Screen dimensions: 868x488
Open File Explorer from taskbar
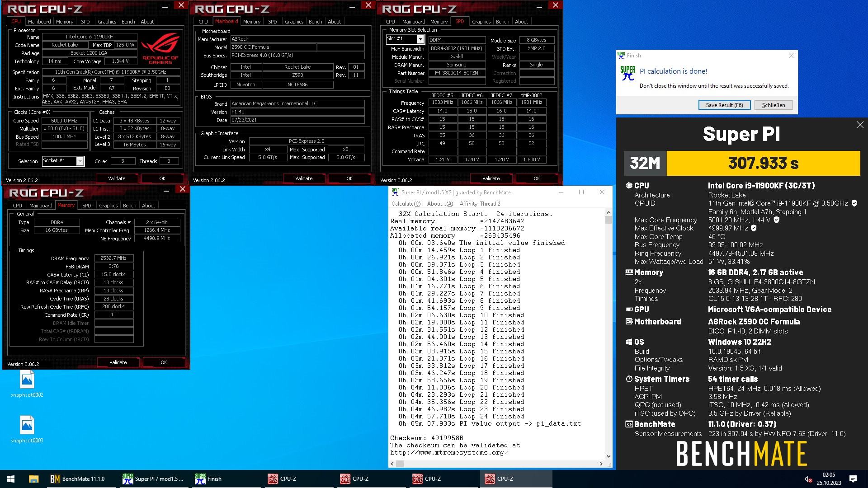[x=33, y=479]
